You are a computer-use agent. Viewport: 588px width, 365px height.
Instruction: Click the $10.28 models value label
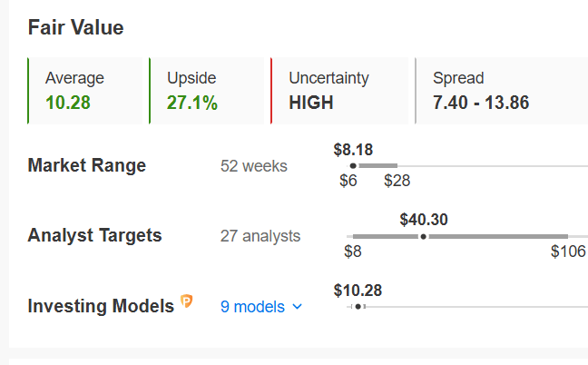[358, 291]
